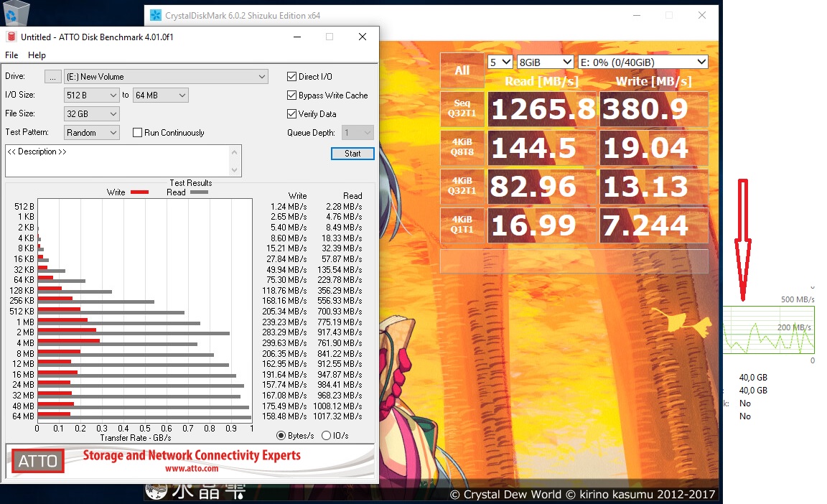Open CrystalDiskMark test count dropdown showing 5

(500, 62)
